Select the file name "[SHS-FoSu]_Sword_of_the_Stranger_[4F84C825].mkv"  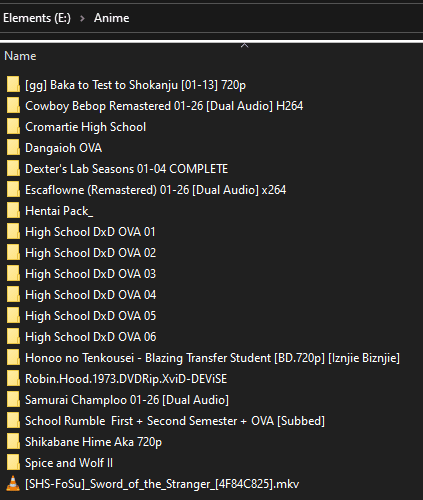(162, 484)
